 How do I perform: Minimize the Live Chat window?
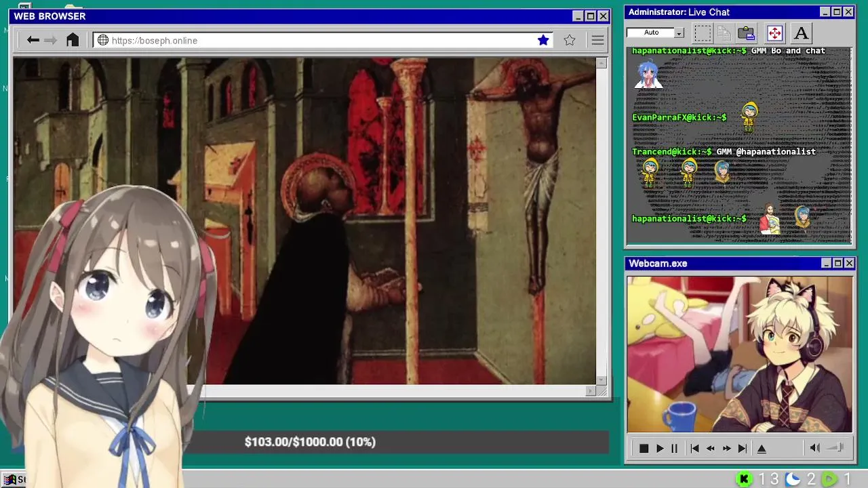(825, 12)
